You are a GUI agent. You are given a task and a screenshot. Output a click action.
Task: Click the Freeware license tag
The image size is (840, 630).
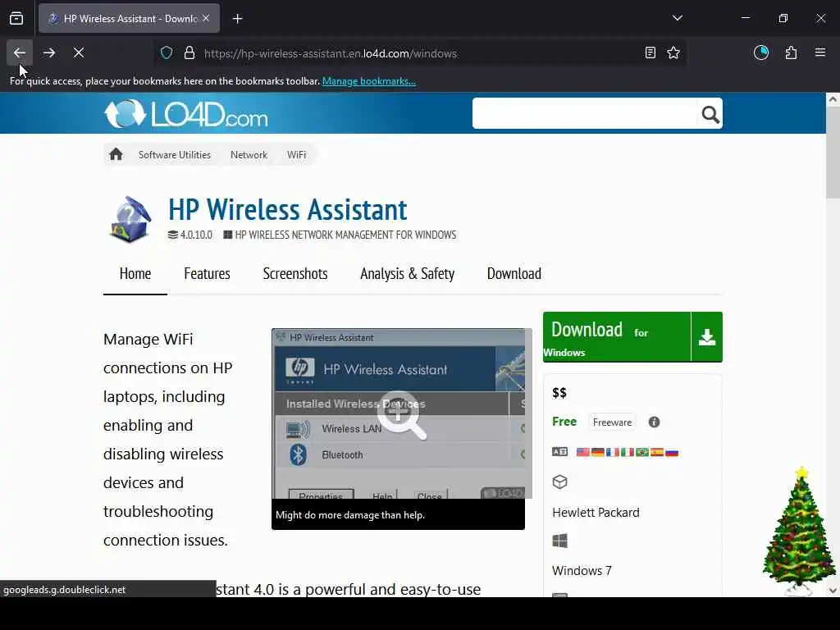612,422
